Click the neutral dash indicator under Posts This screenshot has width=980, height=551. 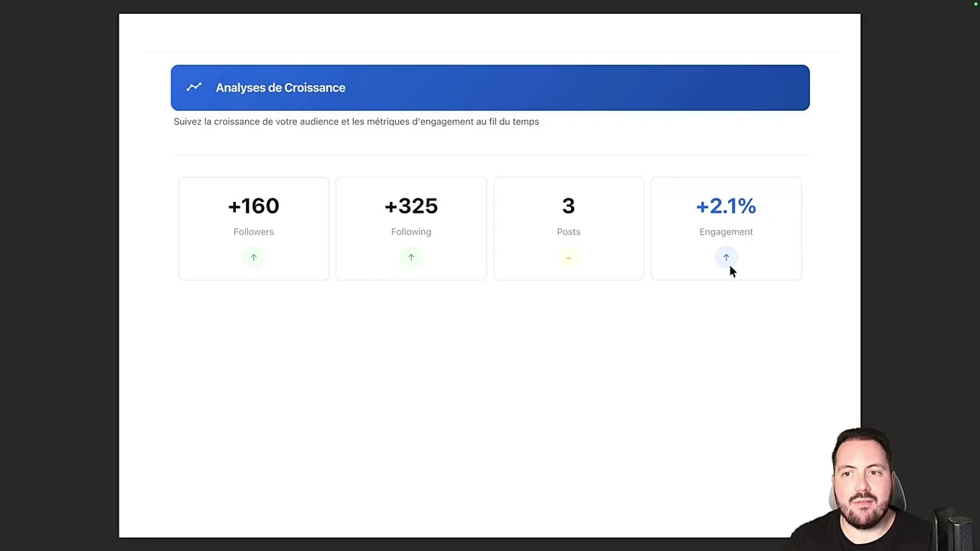click(568, 257)
